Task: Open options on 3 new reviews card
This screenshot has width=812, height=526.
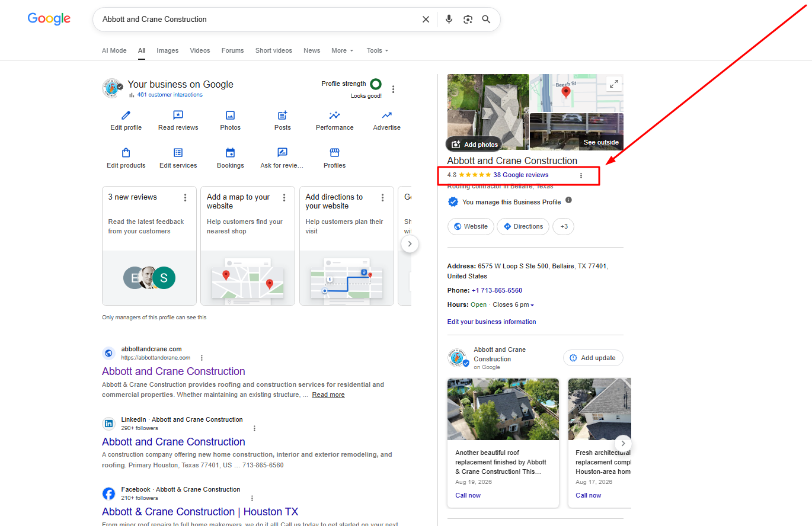Action: tap(185, 197)
